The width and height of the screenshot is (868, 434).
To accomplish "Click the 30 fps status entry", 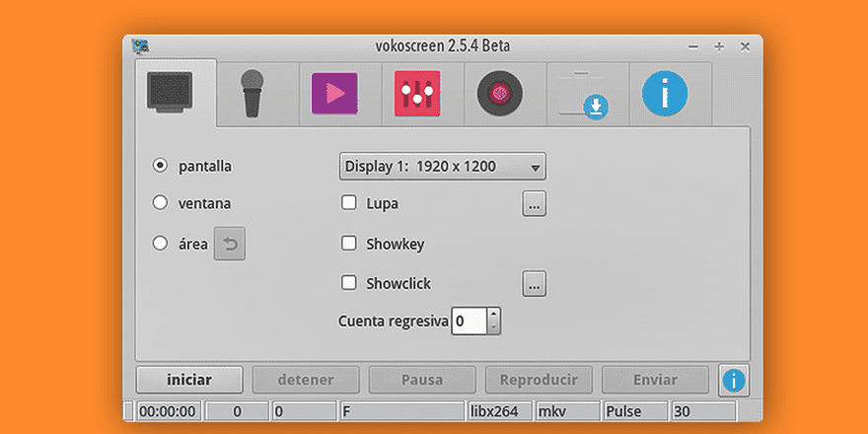I will pyautogui.click(x=703, y=411).
